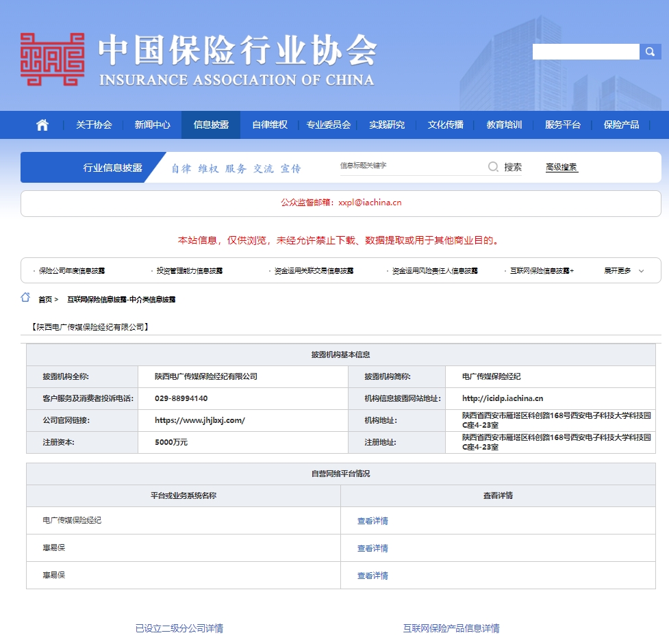Click the 注册地址 address value cell
Image resolution: width=669 pixels, height=644 pixels.
pyautogui.click(x=551, y=442)
